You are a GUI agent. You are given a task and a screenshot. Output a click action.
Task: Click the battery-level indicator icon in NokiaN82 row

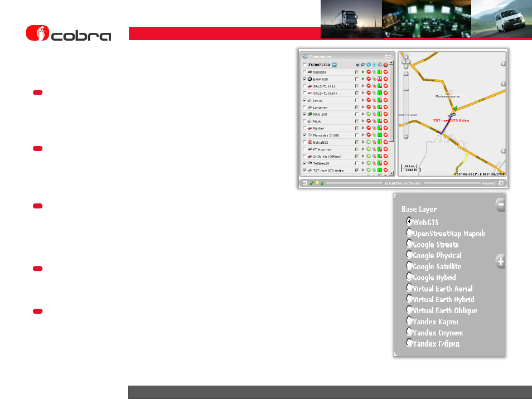coord(380,142)
